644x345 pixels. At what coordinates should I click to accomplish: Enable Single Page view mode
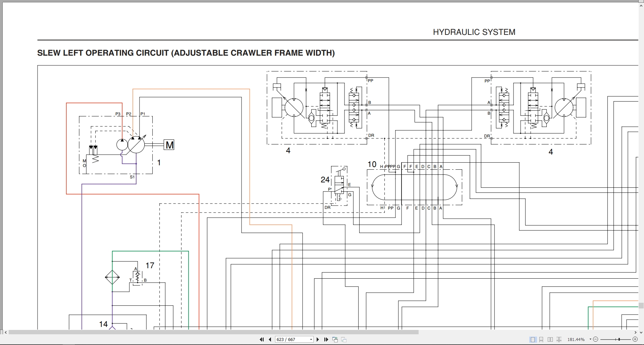point(533,339)
